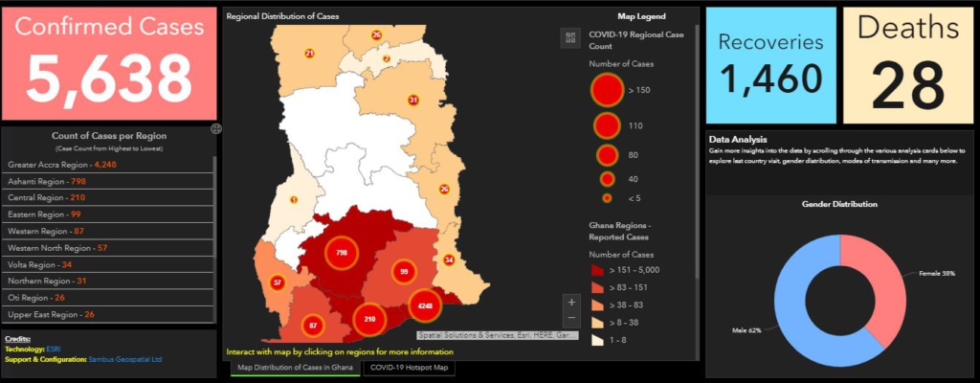Switch to COVID-19 Hotspot Map tab
This screenshot has height=383, width=980.
(x=410, y=368)
